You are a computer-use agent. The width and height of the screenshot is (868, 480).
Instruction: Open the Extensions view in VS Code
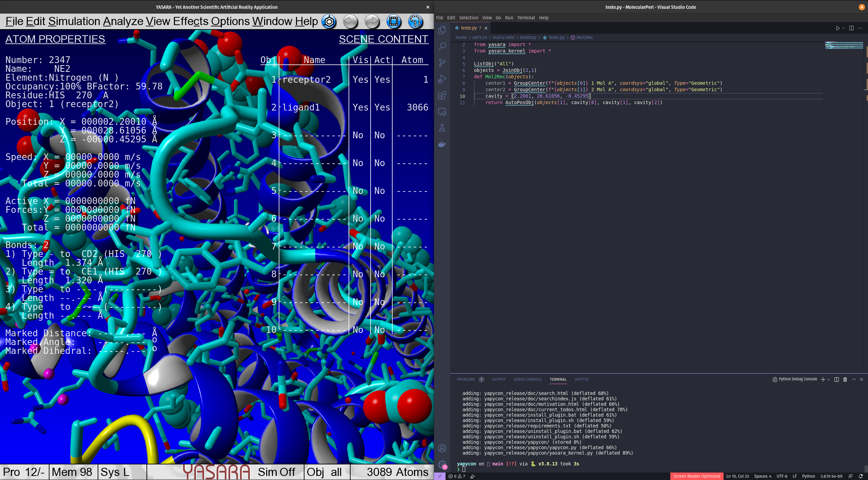point(442,95)
